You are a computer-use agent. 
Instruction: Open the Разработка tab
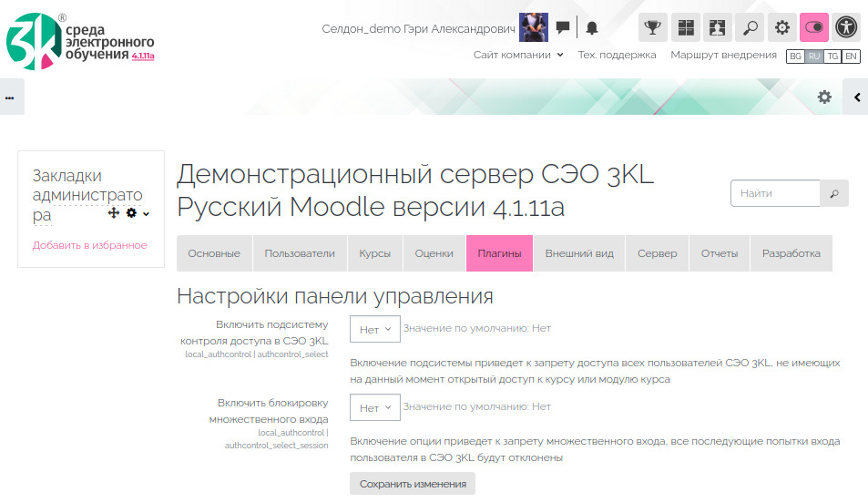791,253
